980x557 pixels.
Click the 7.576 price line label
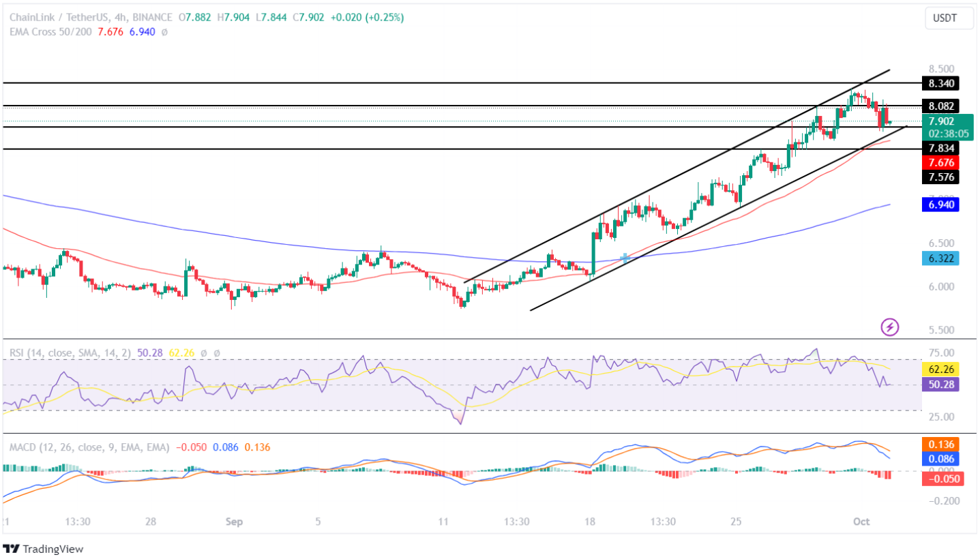coord(940,177)
